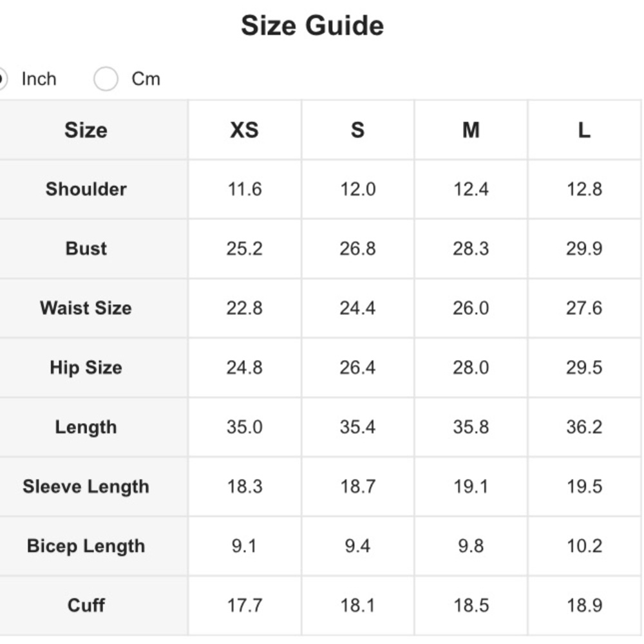Select the S length value 35.4
Viewport: 644px width, 644px height.
coord(357,427)
